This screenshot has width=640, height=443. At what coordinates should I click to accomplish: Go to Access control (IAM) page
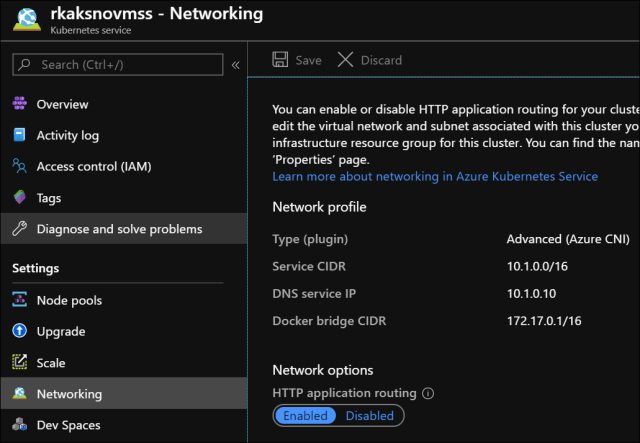click(94, 166)
